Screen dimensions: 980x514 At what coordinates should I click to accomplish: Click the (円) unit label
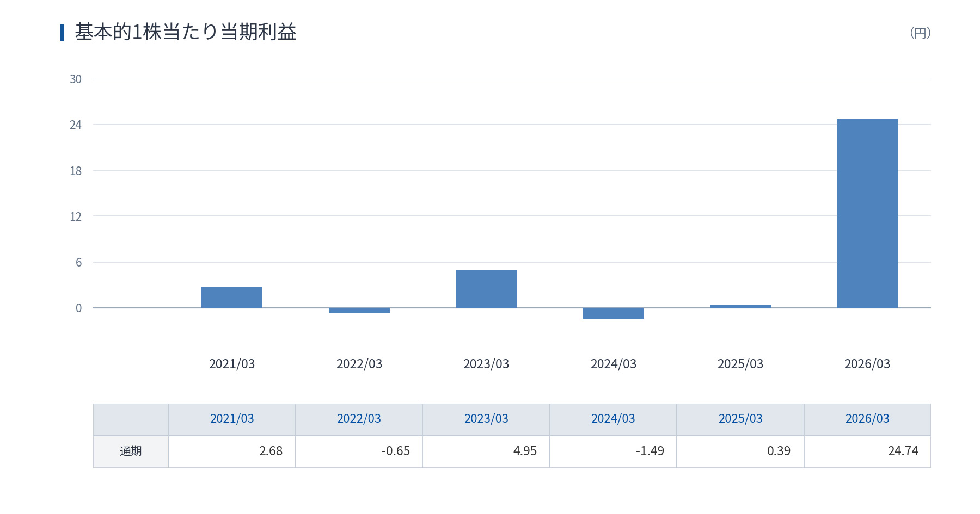[920, 33]
